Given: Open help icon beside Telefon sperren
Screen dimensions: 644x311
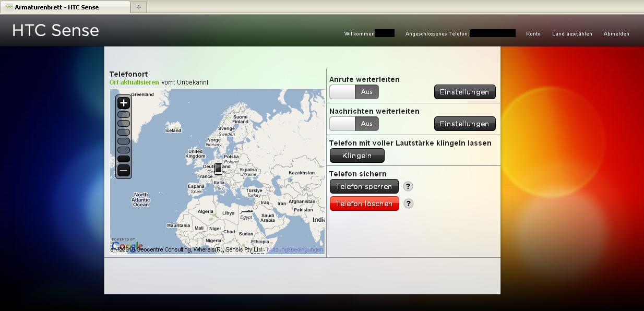Looking at the screenshot, I should click(409, 186).
